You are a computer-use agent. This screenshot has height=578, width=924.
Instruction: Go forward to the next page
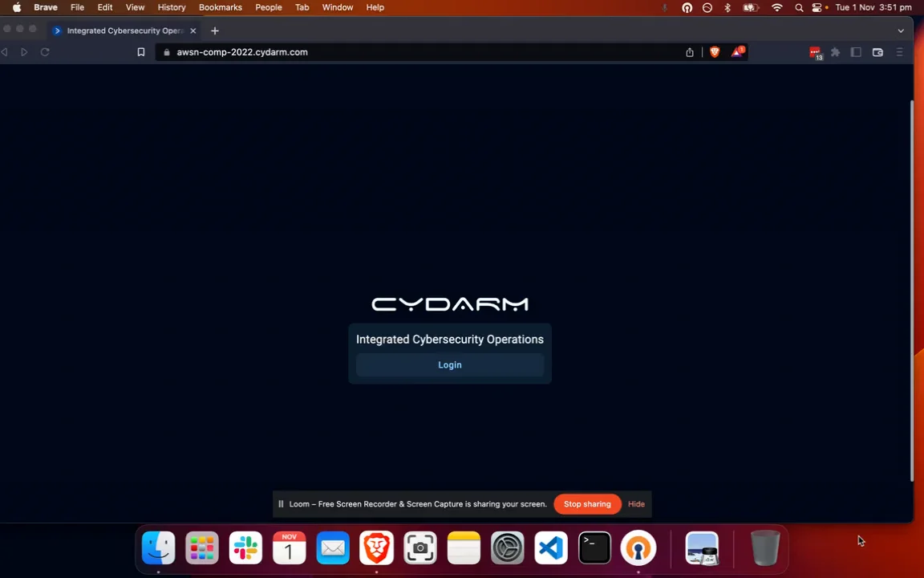click(24, 52)
